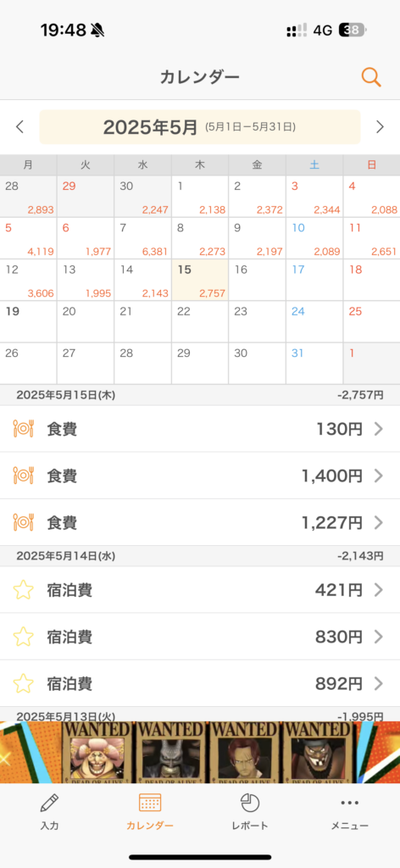Viewport: 400px width, 868px height.
Task: Open the 食費 1,227円 entry chevron
Action: coord(379,522)
